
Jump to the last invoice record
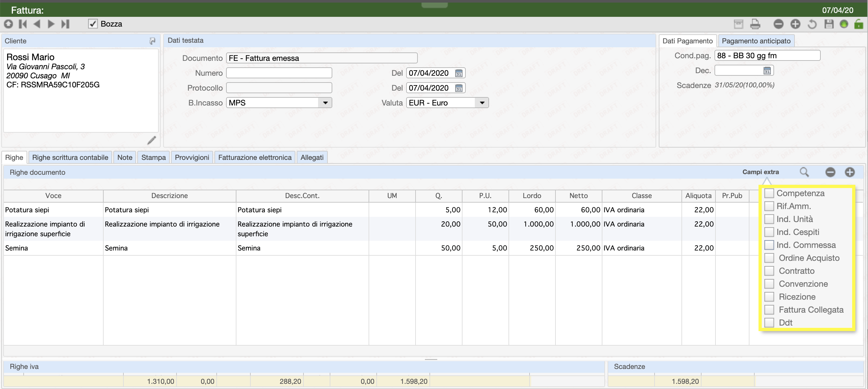[65, 24]
